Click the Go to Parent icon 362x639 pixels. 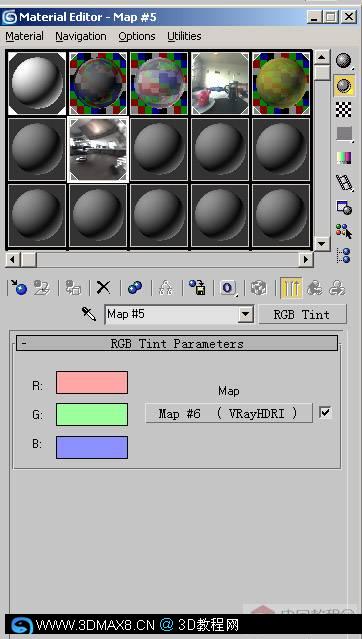point(314,288)
